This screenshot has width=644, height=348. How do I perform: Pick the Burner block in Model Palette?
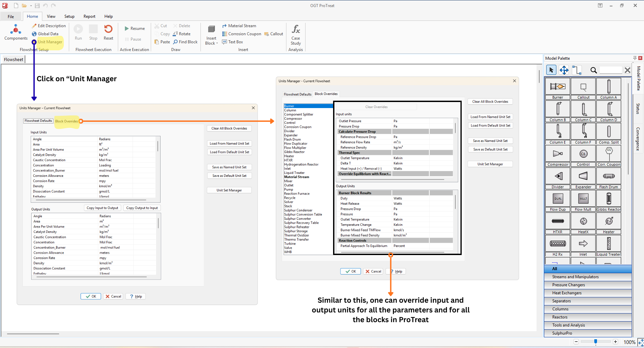click(x=558, y=89)
